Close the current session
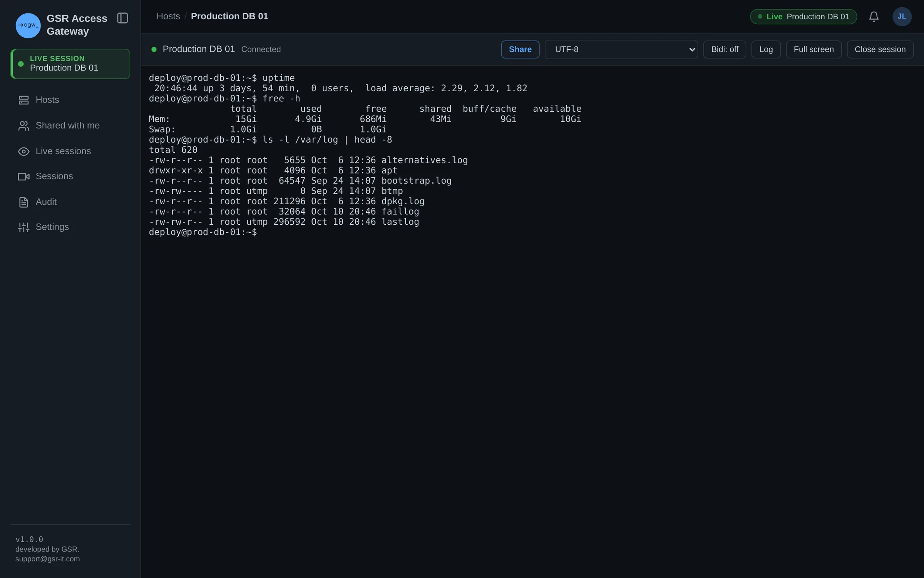Image resolution: width=924 pixels, height=578 pixels. [x=880, y=49]
